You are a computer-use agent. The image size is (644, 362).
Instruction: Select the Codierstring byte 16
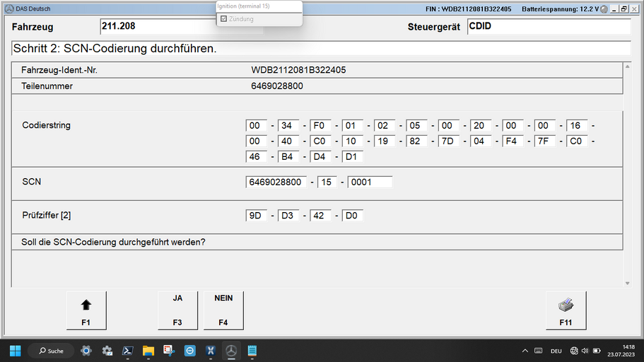pyautogui.click(x=577, y=125)
